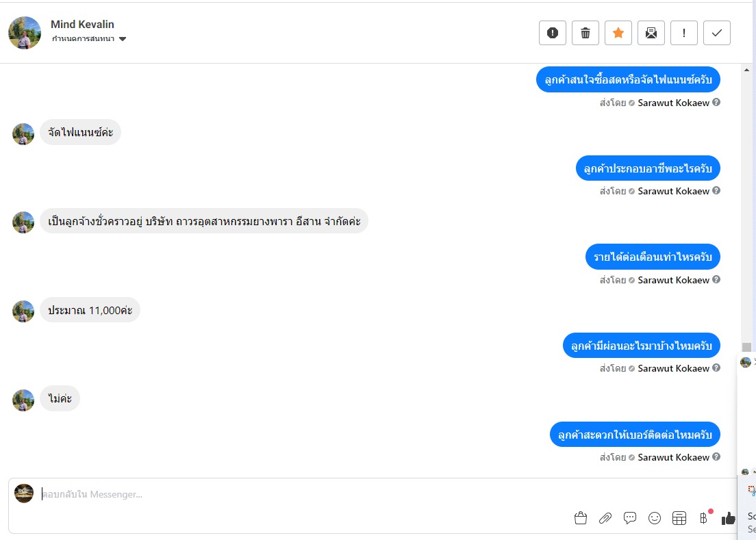Viewport: 756px width, 540px height.
Task: Show sender info beside last Sarawut Kokaew
Action: 716,457
